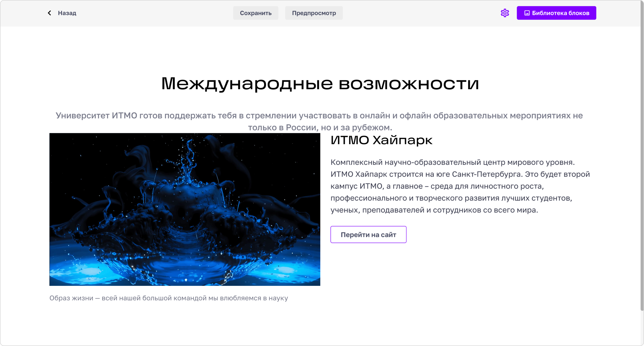Open Библиотека блоков block library
This screenshot has width=644, height=346.
[556, 13]
